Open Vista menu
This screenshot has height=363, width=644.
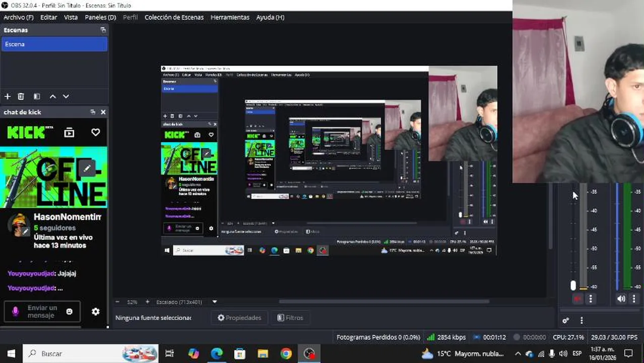71,17
